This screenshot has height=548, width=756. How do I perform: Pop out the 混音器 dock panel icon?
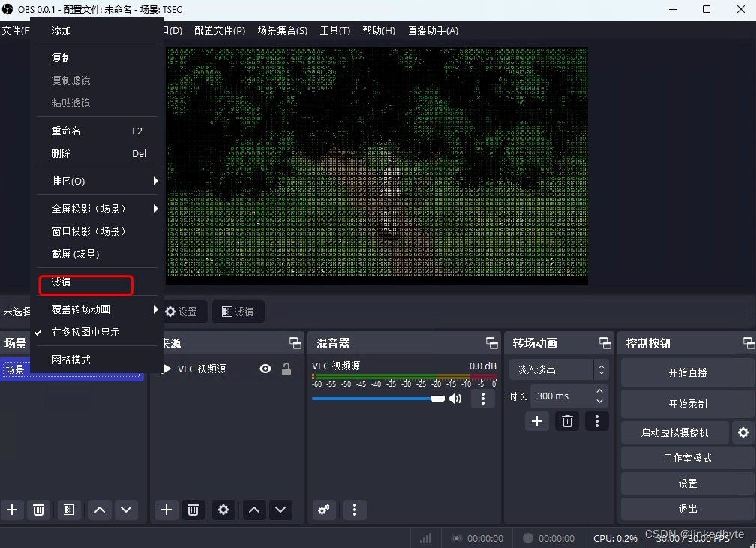point(492,343)
